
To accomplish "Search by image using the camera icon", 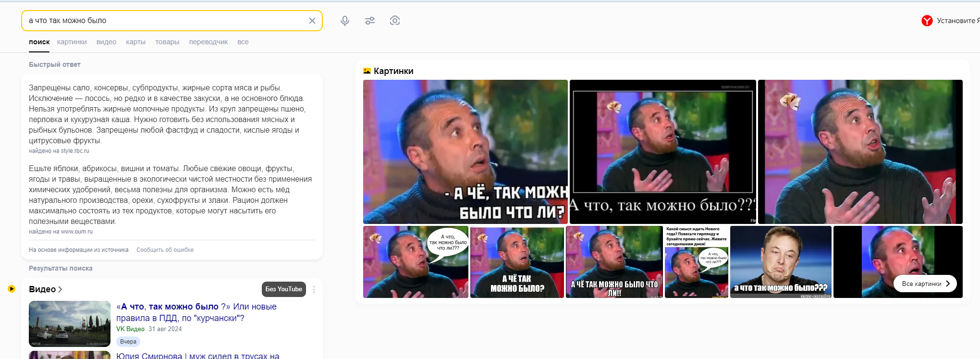I will (x=395, y=21).
